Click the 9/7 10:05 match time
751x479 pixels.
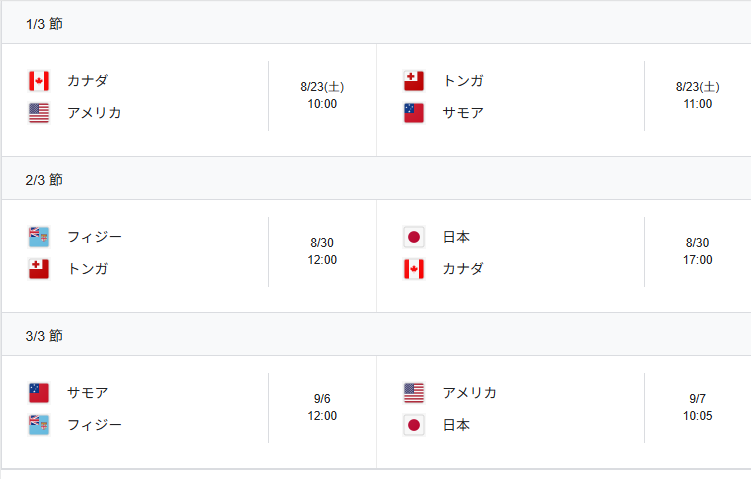[x=697, y=407]
